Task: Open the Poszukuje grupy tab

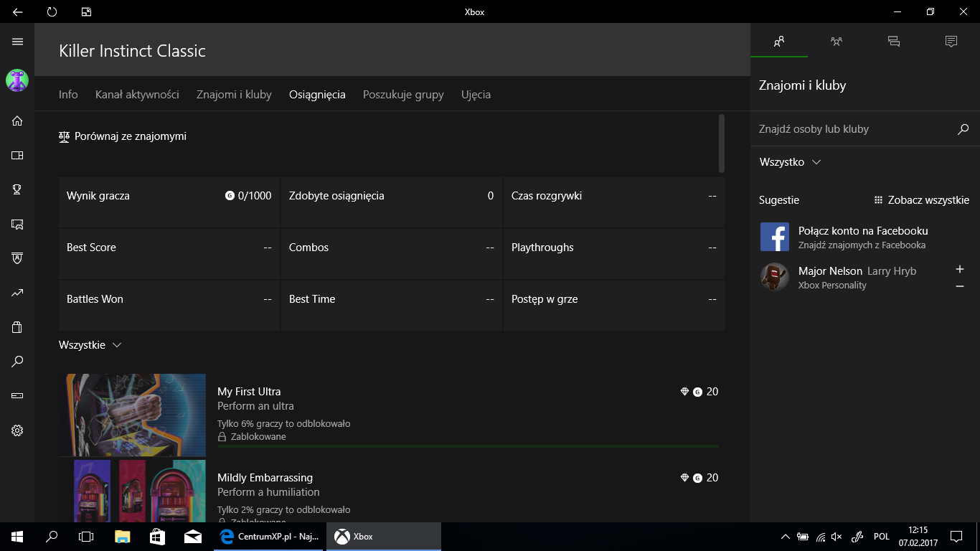Action: (403, 95)
